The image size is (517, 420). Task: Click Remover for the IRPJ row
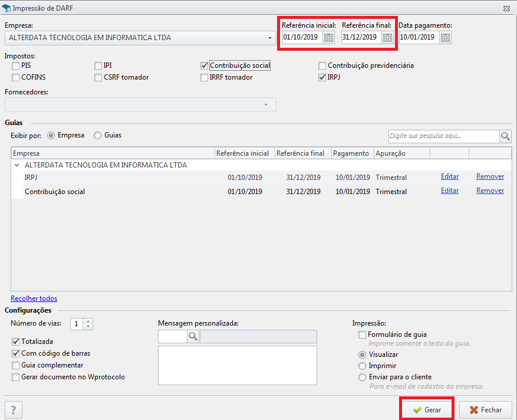coord(490,176)
